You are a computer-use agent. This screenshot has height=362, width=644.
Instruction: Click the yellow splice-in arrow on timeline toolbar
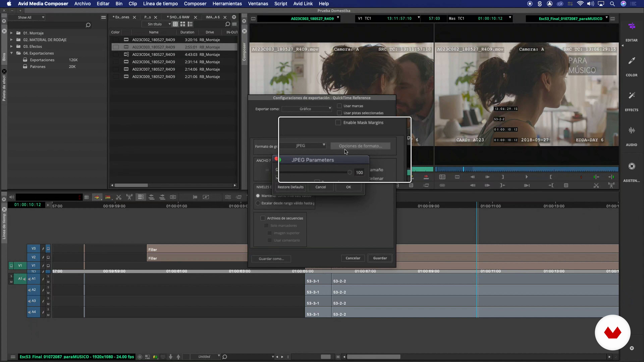point(97,197)
